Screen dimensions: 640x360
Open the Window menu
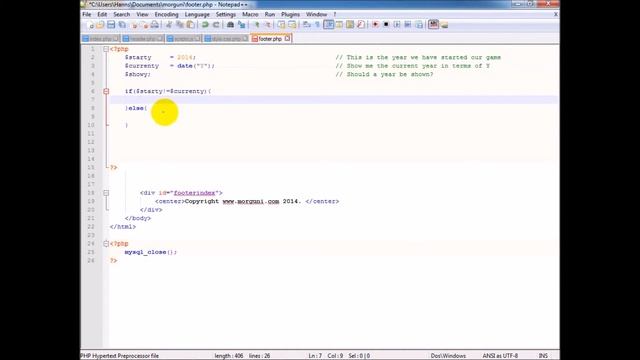tap(316, 14)
